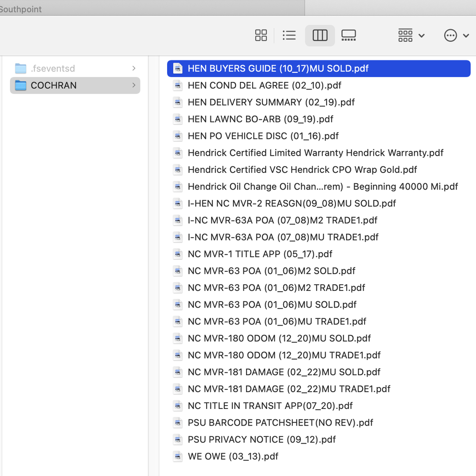The image size is (476, 476).
Task: Click HEN DELIVERY SUMMARY (02_19).pdf file
Action: pos(319,102)
